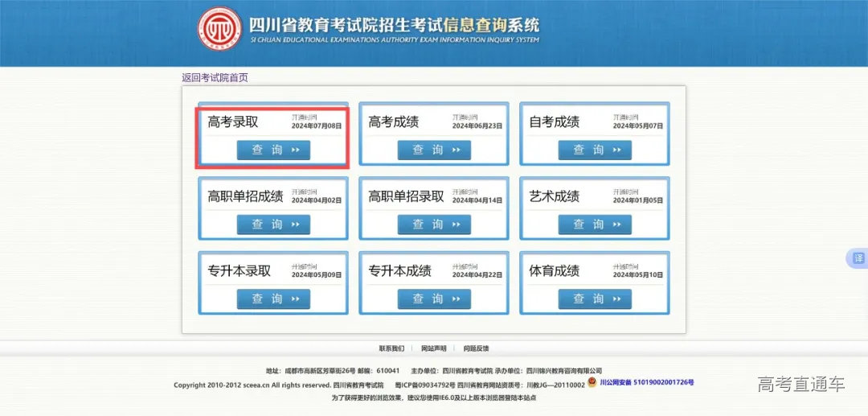Click the date 2024年07月08日
The width and height of the screenshot is (868, 416).
tap(317, 126)
